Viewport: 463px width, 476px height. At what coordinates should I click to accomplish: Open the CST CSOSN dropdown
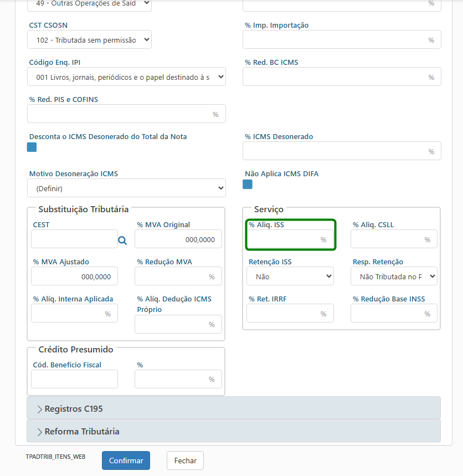click(89, 40)
